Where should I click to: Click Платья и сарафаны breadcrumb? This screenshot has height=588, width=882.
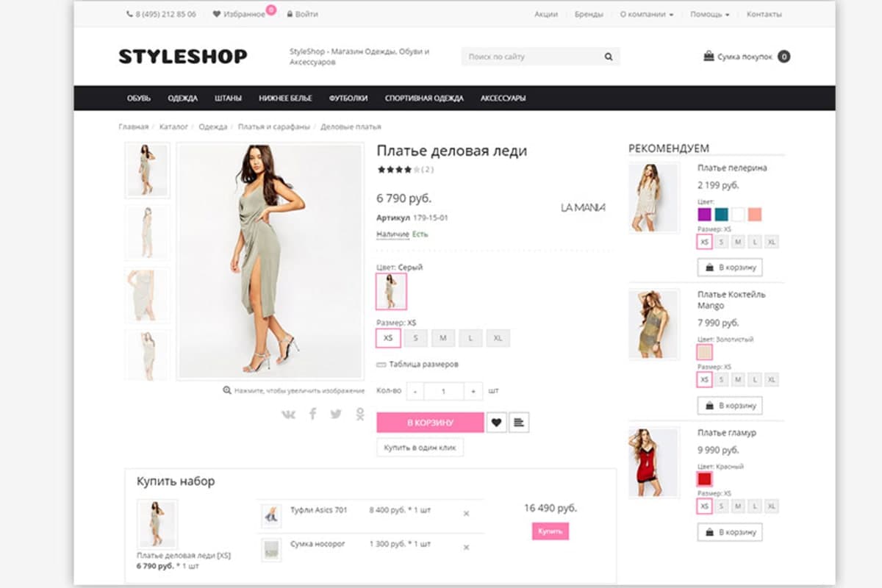click(x=273, y=126)
